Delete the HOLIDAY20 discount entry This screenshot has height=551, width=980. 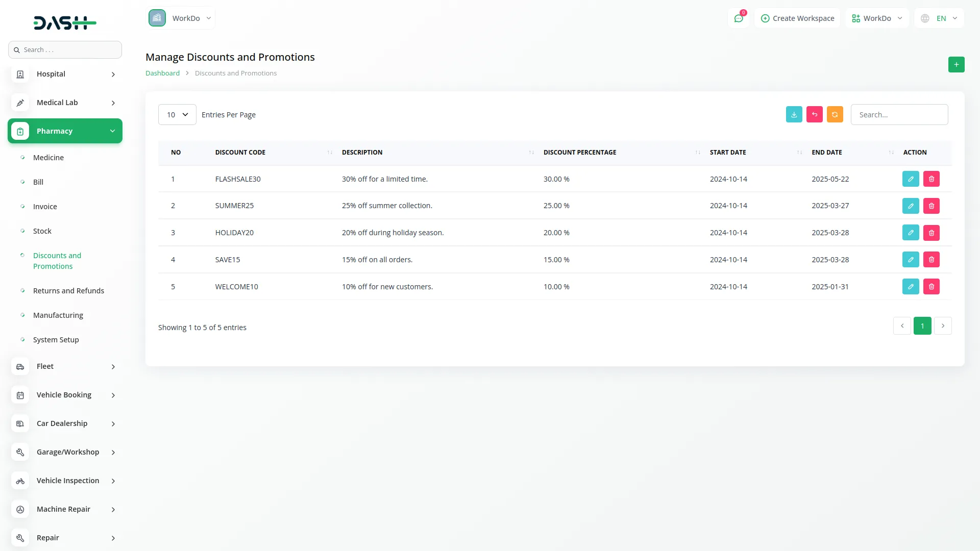(x=931, y=233)
